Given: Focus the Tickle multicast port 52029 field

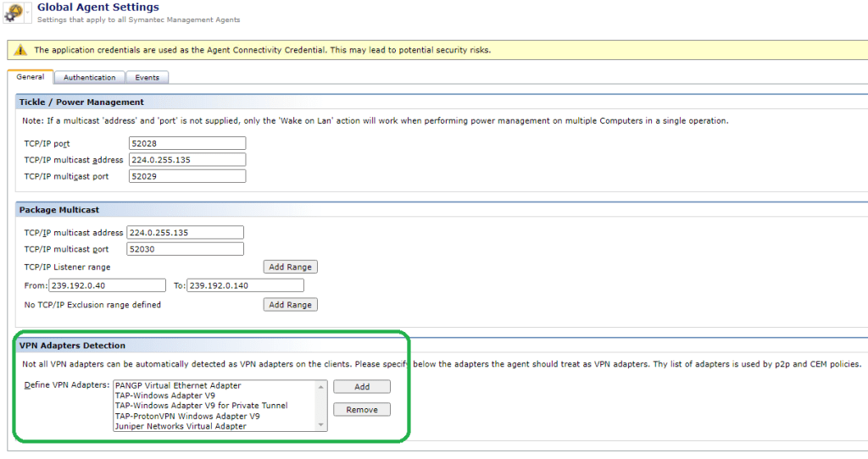Looking at the screenshot, I should coord(186,176).
